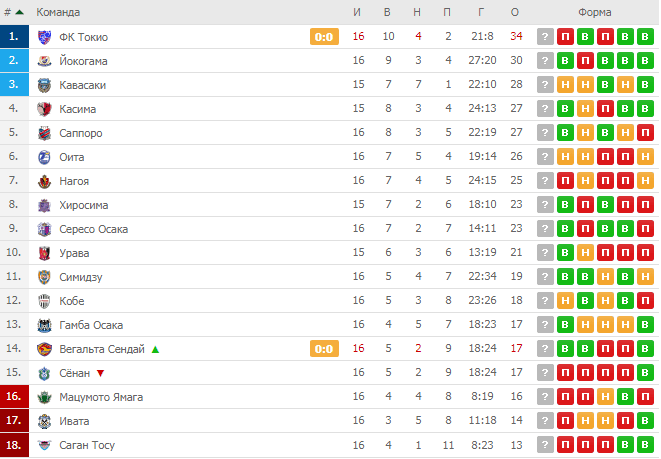Click the Саган Тосу team logo
Screen dimensions: 661x459
[x=44, y=445]
